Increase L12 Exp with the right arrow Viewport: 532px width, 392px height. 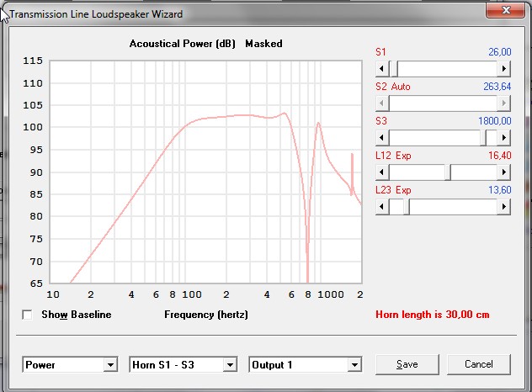point(504,172)
